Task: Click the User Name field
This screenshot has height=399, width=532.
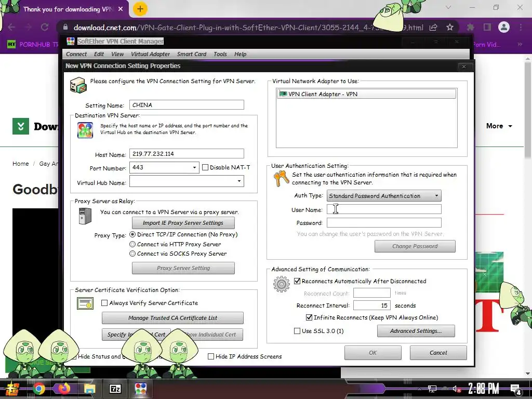Action: (384, 209)
